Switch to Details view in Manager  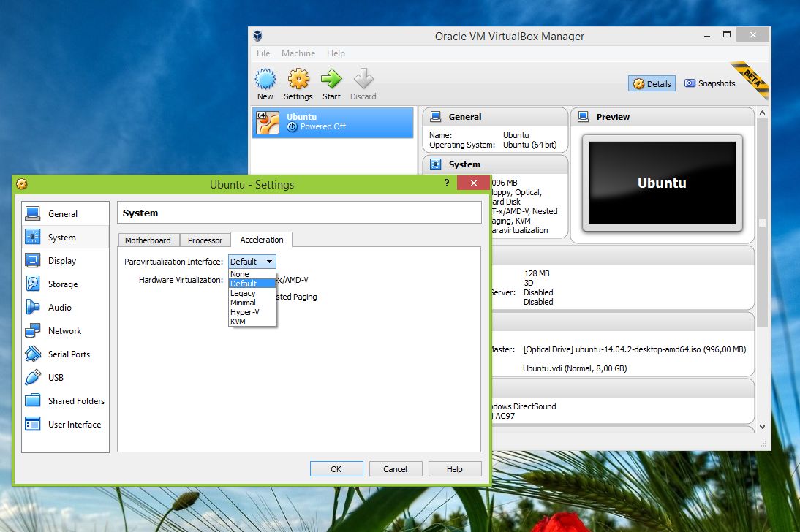(652, 83)
